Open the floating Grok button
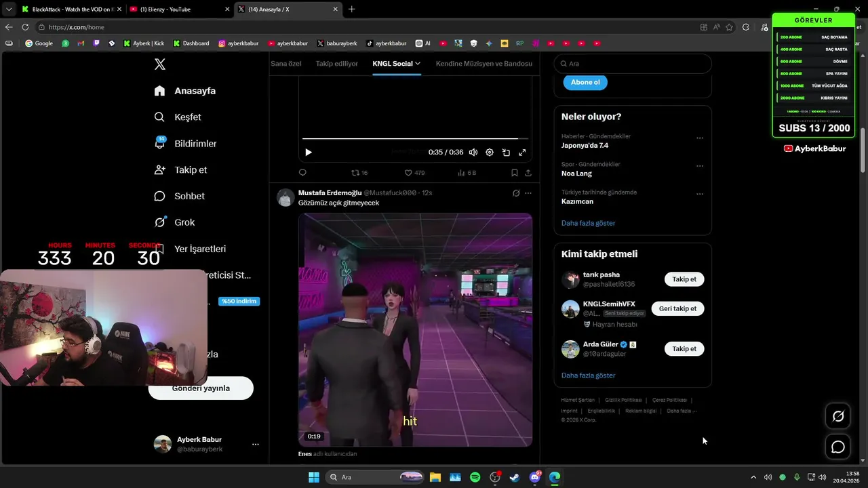The image size is (868, 488). coord(838,416)
